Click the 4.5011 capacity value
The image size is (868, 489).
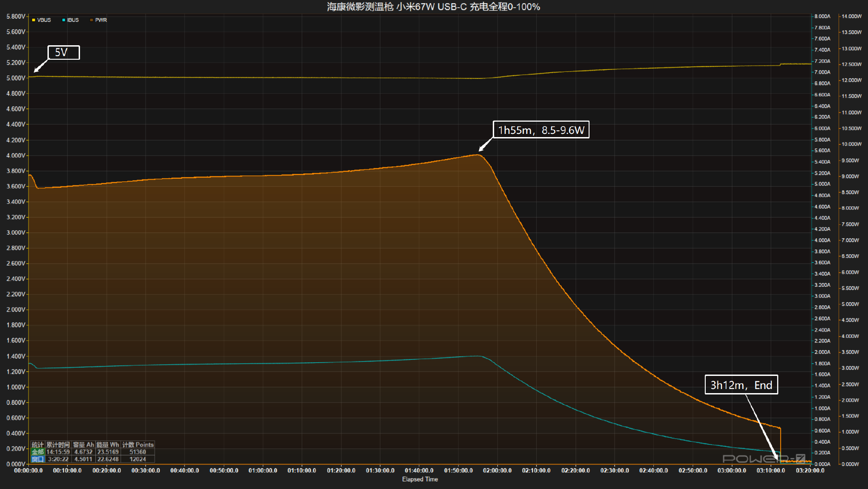(84, 459)
